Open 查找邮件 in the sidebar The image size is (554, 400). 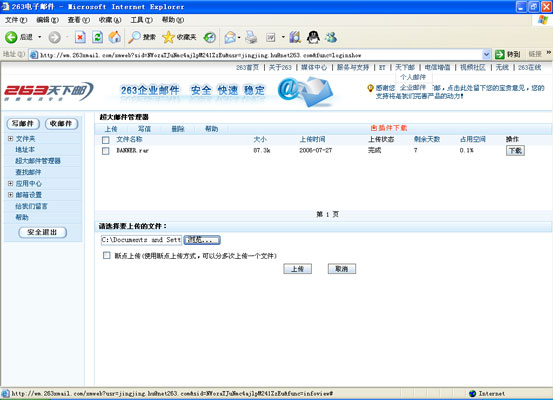click(x=28, y=172)
